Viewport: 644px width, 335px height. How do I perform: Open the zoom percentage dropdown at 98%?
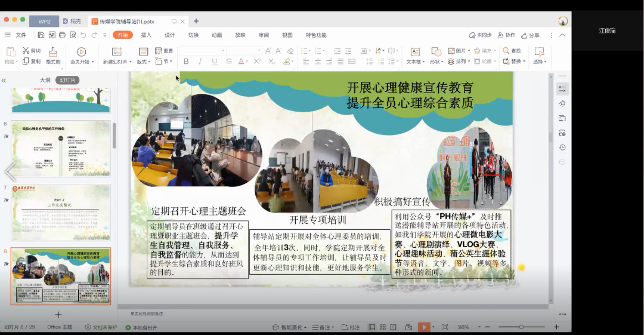[x=466, y=327]
